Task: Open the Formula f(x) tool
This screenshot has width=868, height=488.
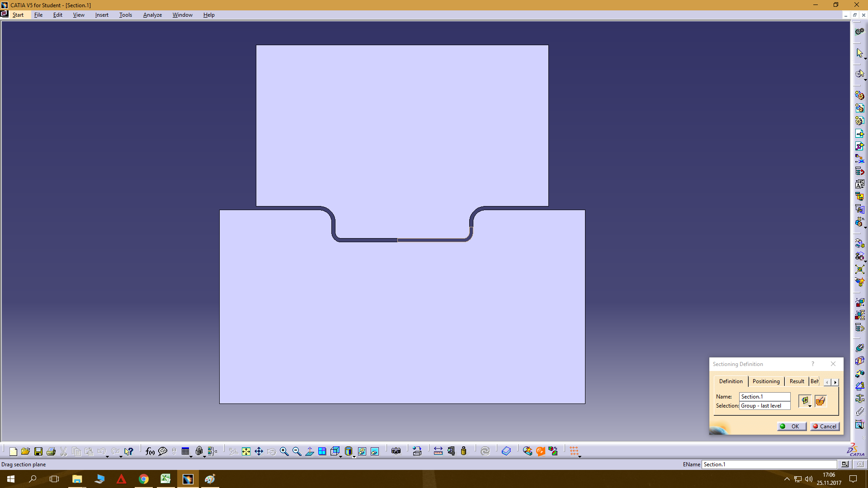Action: 150,451
